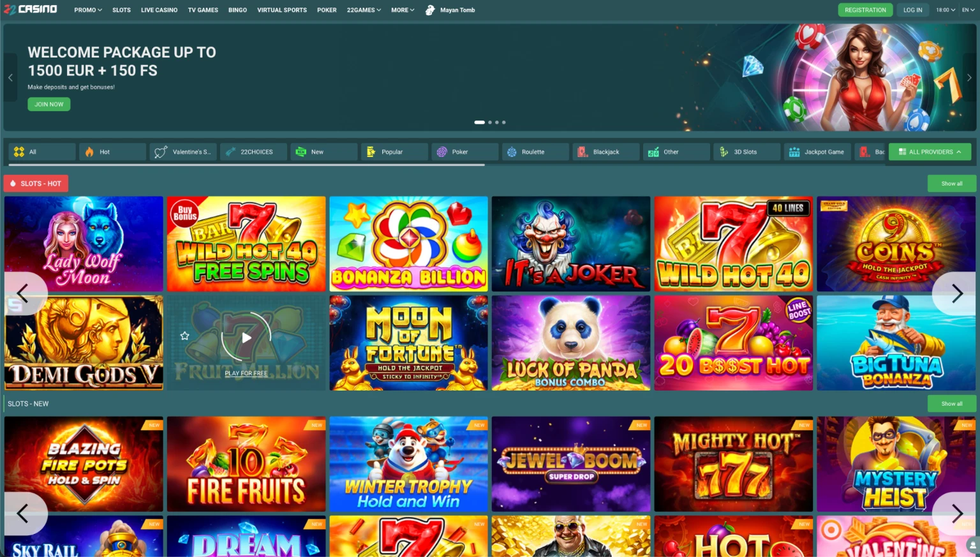
Task: Select the Popular slot machine category icon
Action: tap(371, 151)
